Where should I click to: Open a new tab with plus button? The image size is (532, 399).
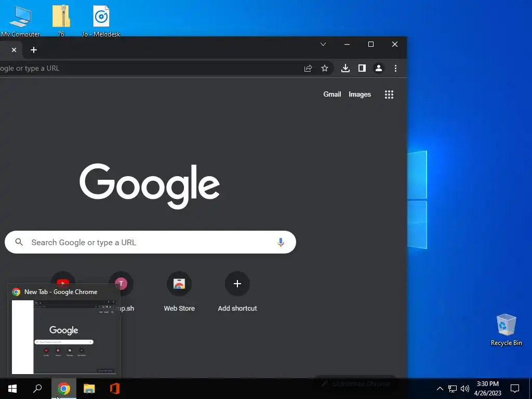point(34,50)
